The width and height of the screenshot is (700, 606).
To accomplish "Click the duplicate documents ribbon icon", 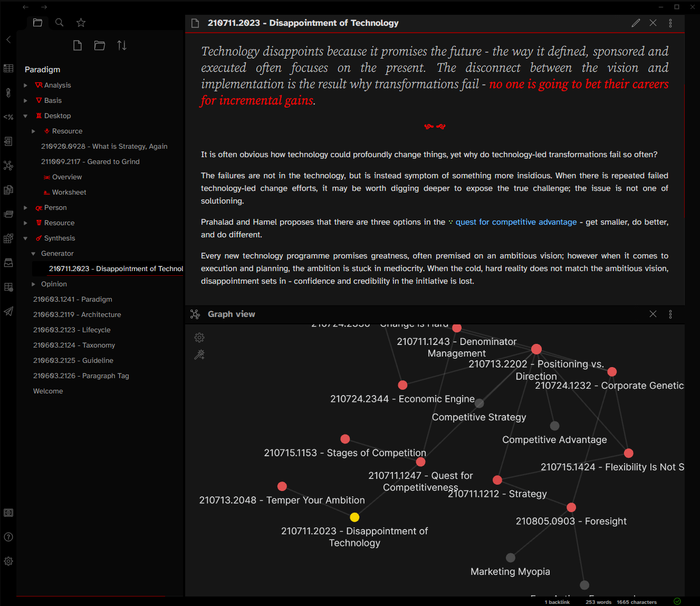I will point(8,190).
